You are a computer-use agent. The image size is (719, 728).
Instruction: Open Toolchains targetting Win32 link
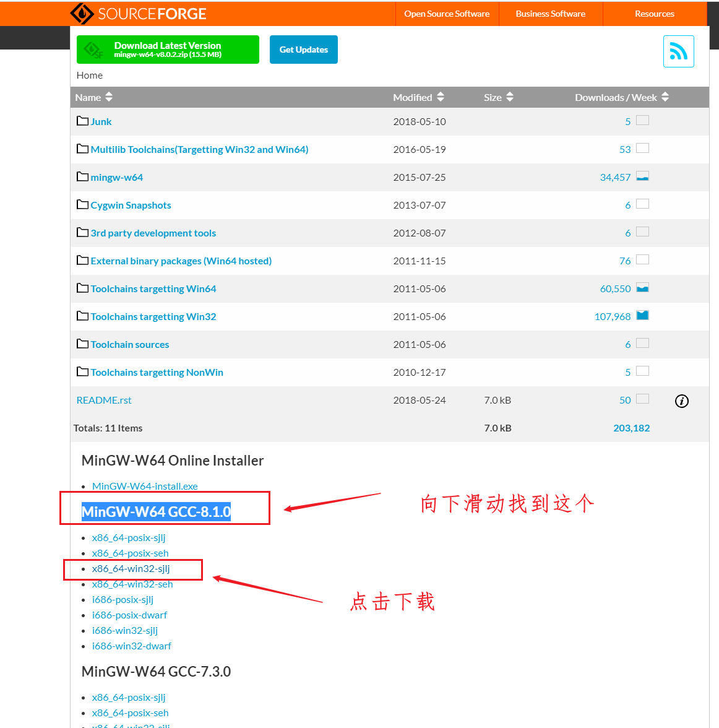pos(153,317)
